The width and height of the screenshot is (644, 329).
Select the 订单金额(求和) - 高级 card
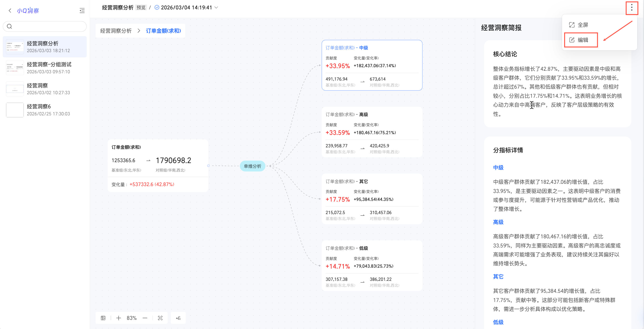coord(372,132)
